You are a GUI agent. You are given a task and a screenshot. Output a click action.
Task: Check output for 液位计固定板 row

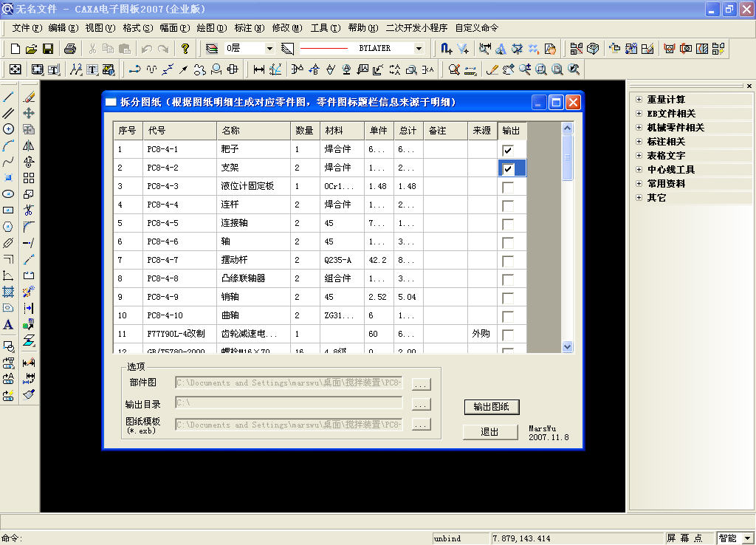point(508,187)
